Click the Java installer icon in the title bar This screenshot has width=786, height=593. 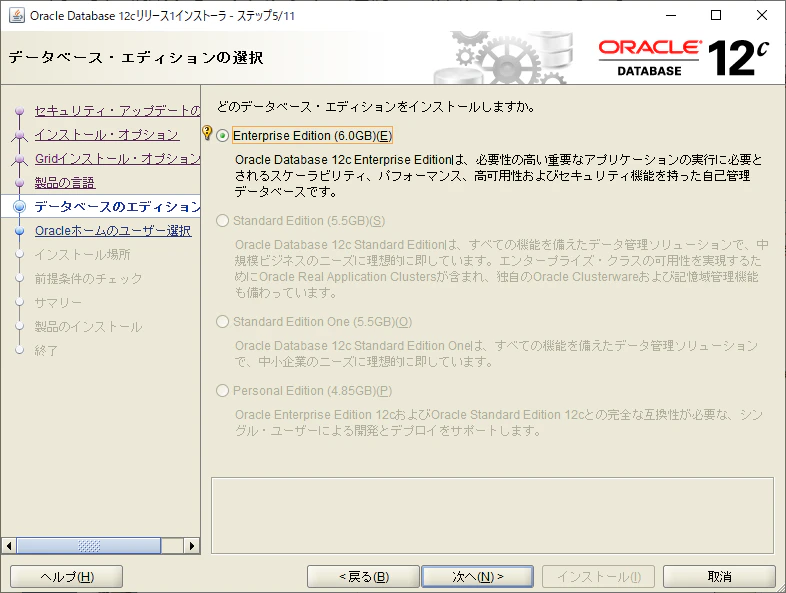coord(17,16)
